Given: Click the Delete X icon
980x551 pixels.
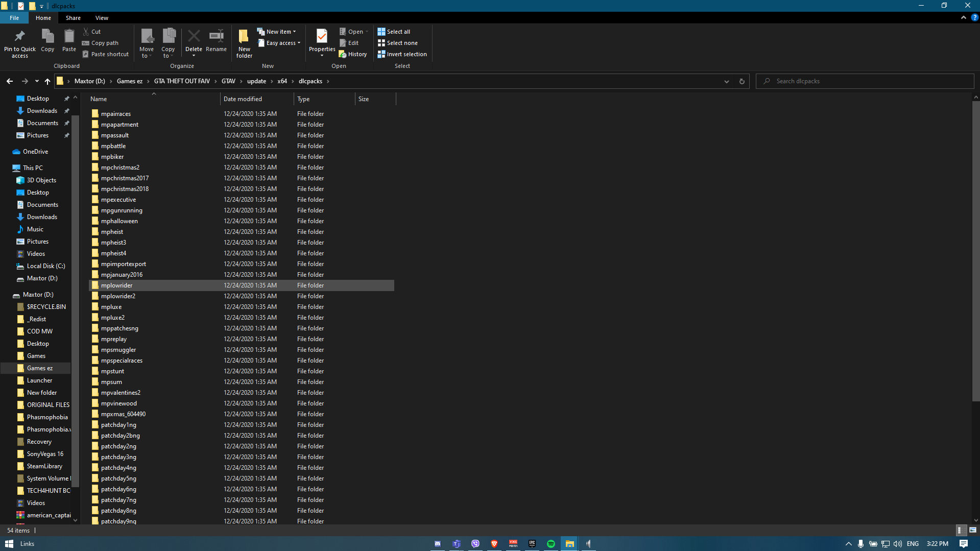Looking at the screenshot, I should 194,36.
